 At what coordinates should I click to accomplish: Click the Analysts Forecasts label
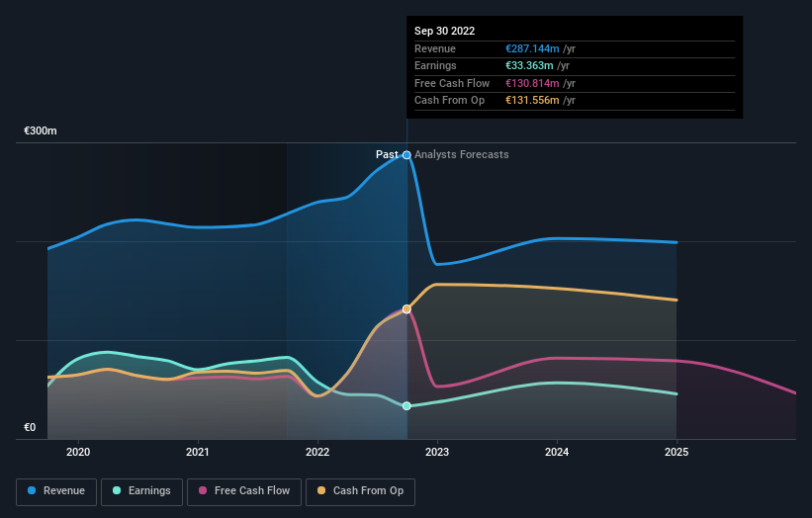(x=462, y=155)
